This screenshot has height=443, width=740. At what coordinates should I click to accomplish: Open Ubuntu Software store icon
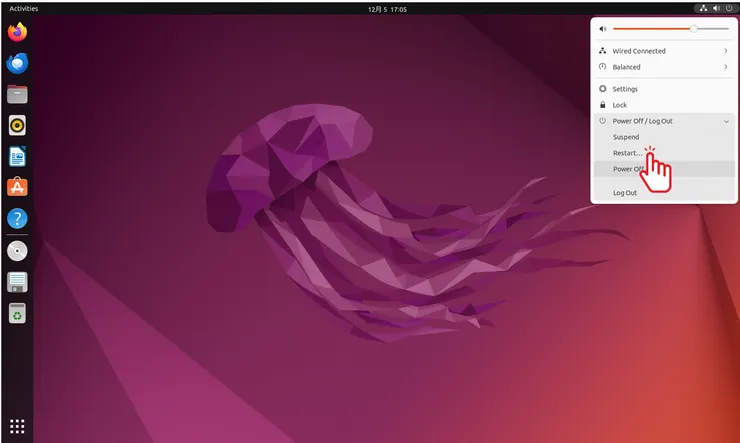(17, 187)
